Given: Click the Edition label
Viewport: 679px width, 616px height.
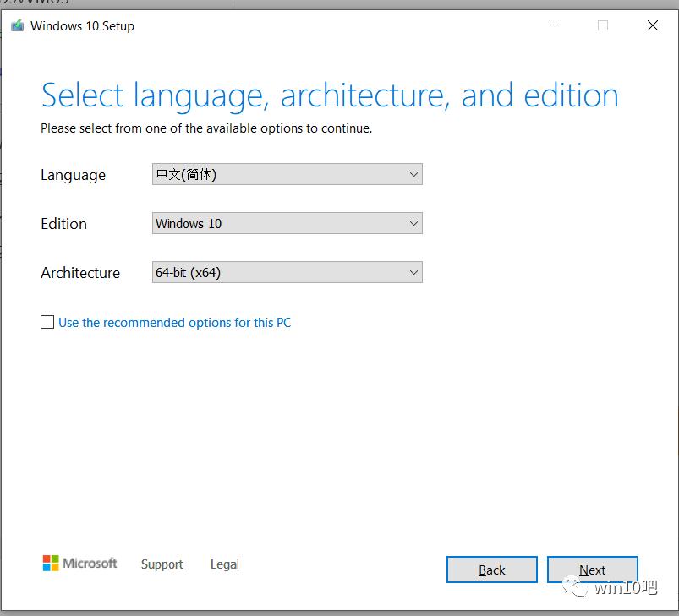Looking at the screenshot, I should tap(63, 224).
